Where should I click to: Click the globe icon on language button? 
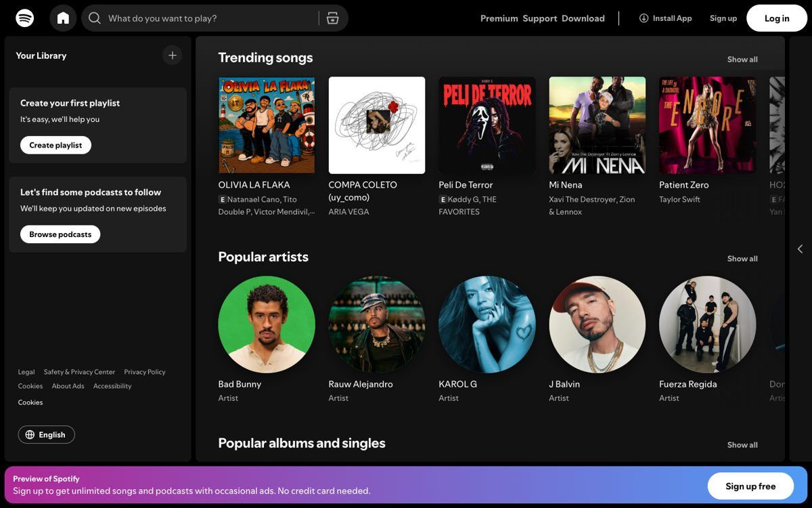(x=30, y=435)
